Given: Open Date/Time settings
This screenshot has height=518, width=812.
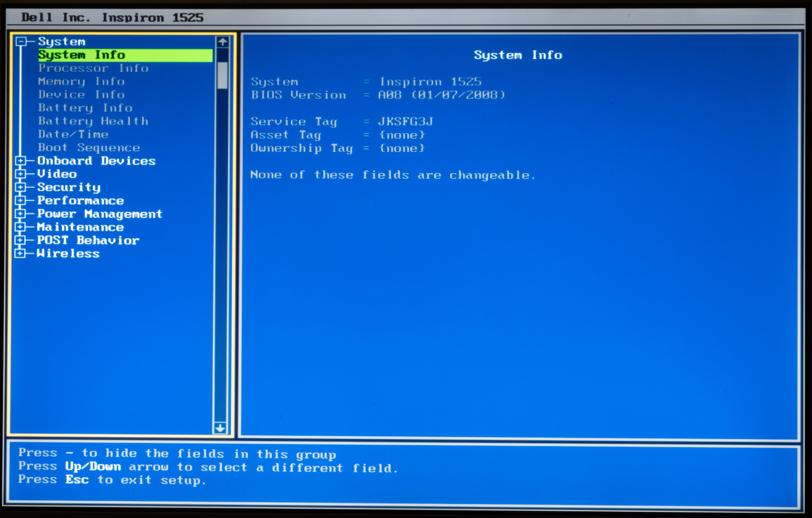Looking at the screenshot, I should (x=73, y=134).
